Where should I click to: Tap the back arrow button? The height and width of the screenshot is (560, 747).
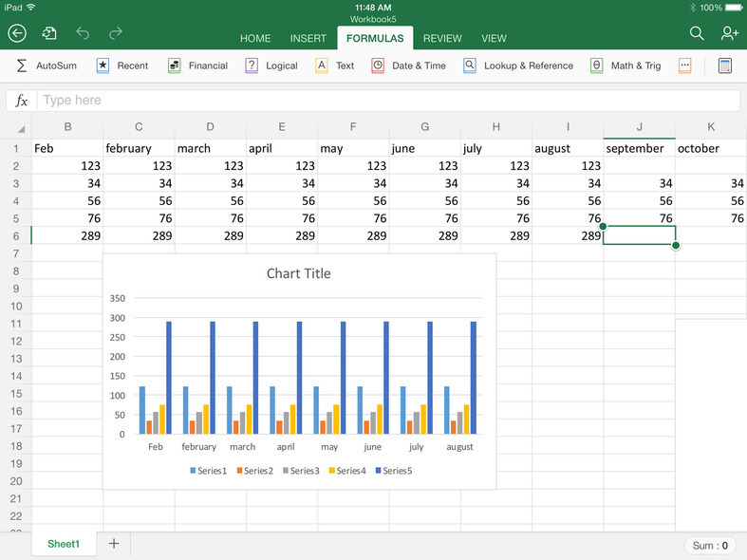17,33
